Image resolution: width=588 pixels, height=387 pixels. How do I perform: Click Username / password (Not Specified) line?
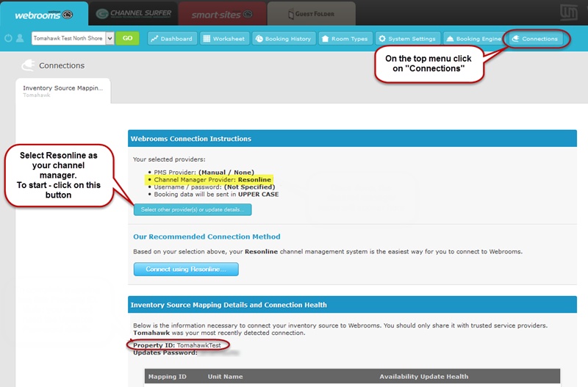214,187
